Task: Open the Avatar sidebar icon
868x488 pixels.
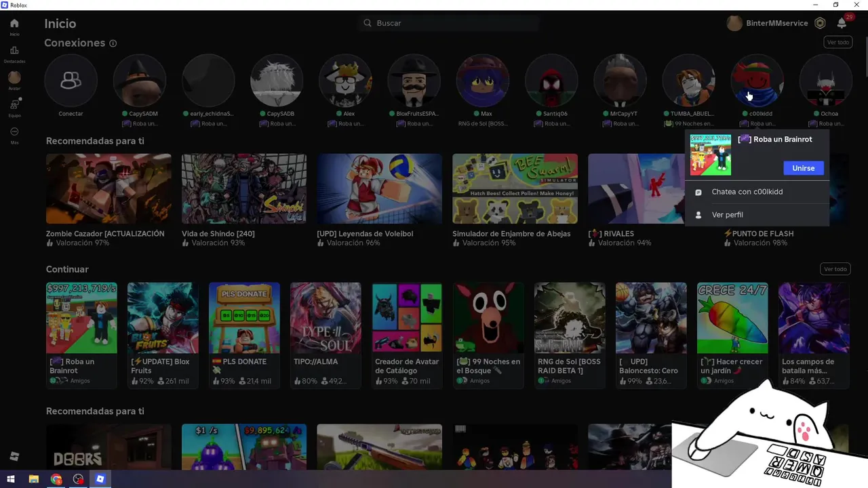Action: tap(14, 78)
